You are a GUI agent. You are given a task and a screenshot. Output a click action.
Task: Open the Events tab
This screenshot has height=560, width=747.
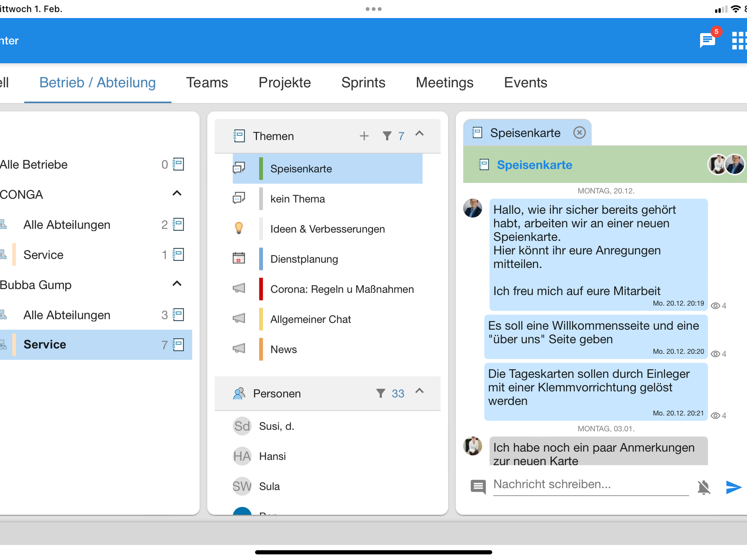(x=526, y=83)
